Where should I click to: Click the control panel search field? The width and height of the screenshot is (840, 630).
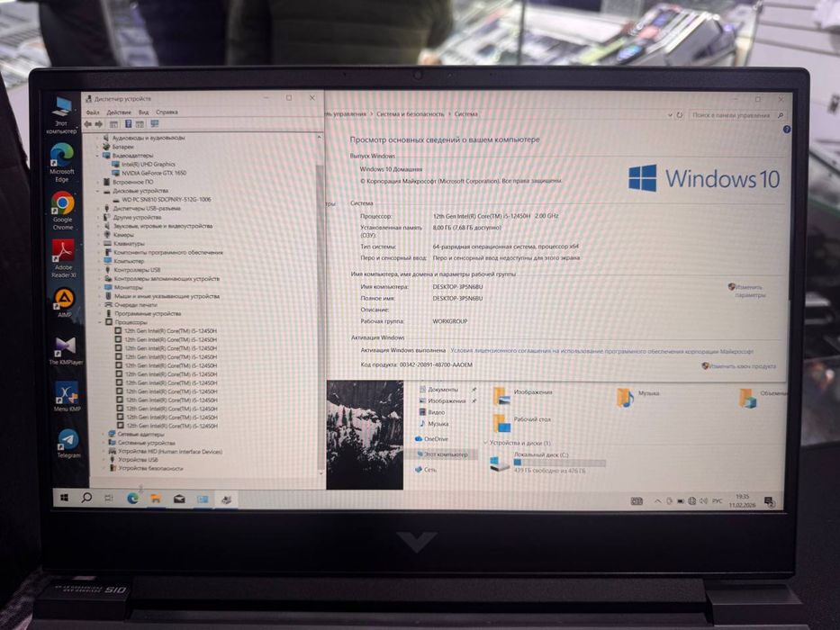[737, 115]
